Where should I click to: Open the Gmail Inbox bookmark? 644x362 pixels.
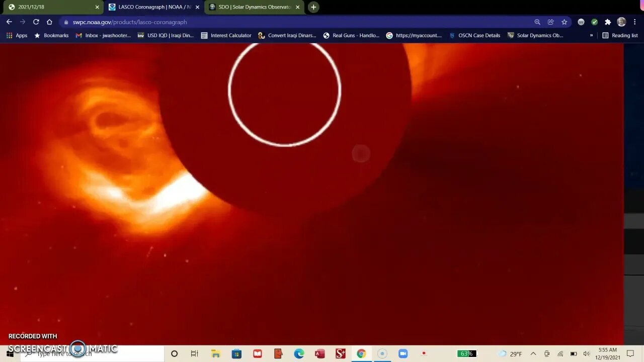point(103,36)
